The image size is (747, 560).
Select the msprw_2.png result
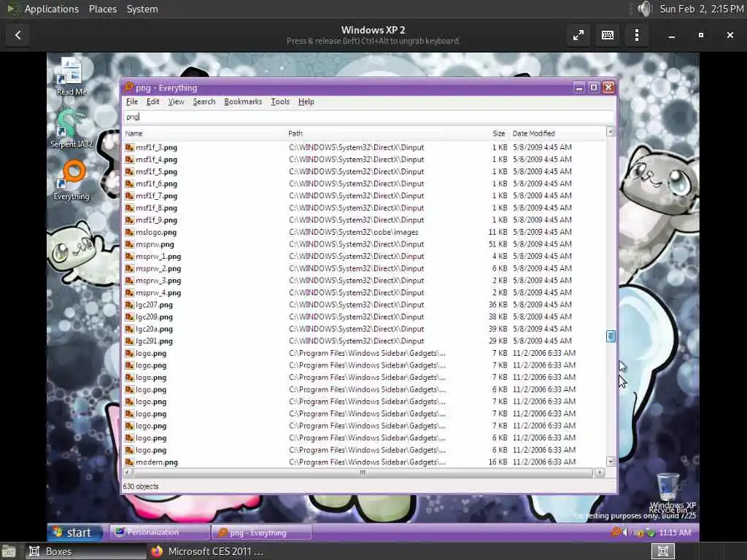point(158,268)
